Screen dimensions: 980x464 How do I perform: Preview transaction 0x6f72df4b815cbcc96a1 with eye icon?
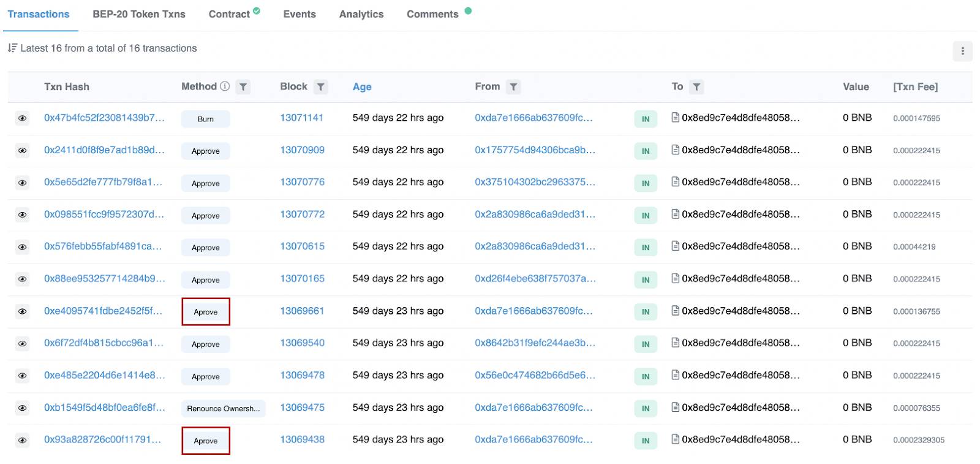pyautogui.click(x=22, y=343)
